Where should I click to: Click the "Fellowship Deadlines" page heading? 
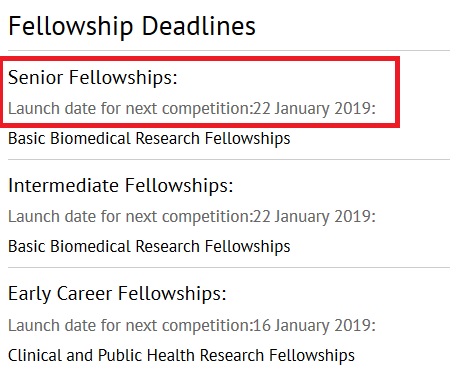(x=132, y=26)
